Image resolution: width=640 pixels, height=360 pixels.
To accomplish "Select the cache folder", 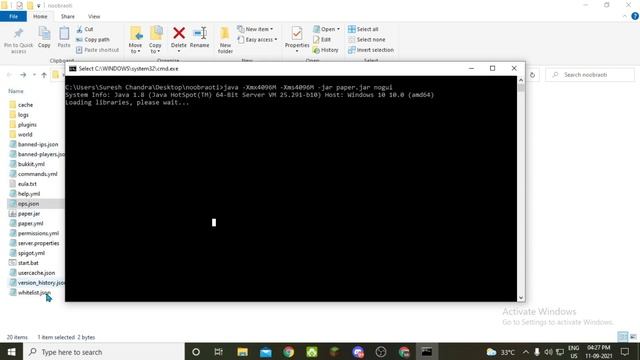I will pos(21,105).
